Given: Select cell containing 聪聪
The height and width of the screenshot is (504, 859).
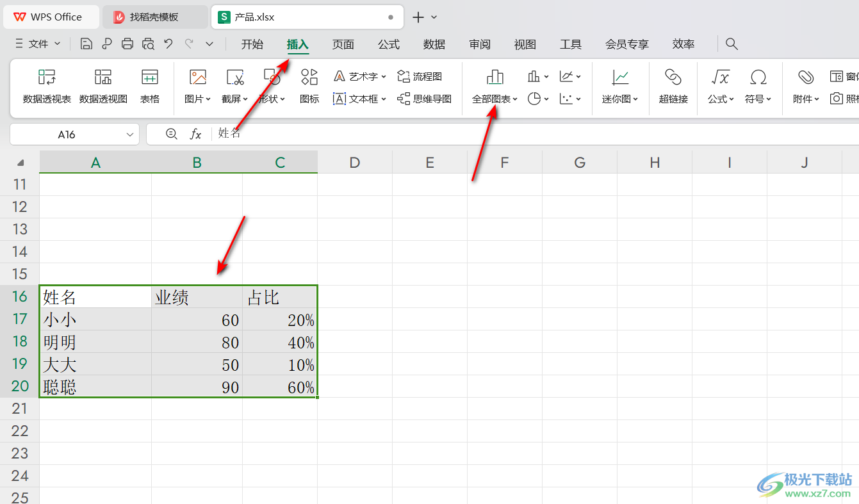Looking at the screenshot, I should [x=95, y=386].
